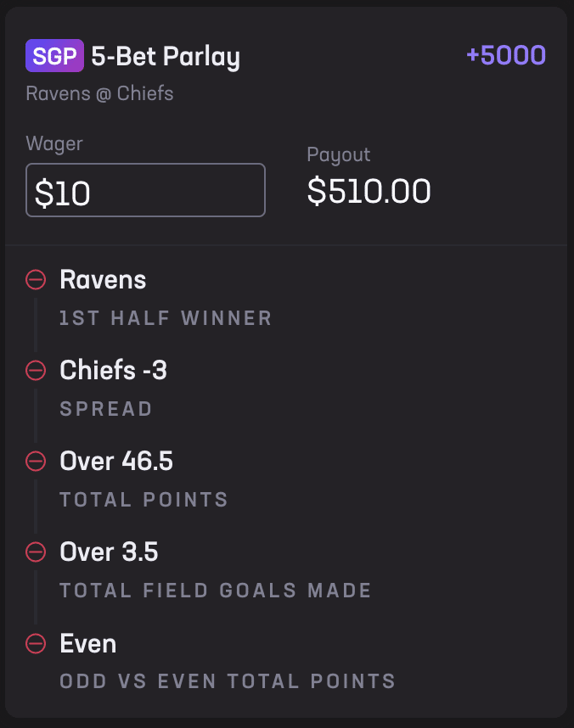Screen dimensions: 574x728
Task: Click the SPREAD market label
Action: pos(106,409)
